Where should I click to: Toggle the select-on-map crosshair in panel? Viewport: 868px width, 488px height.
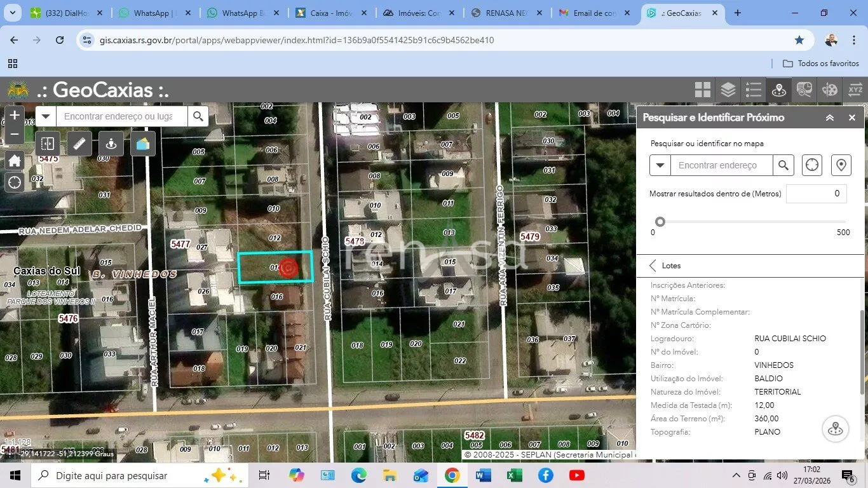pos(812,165)
